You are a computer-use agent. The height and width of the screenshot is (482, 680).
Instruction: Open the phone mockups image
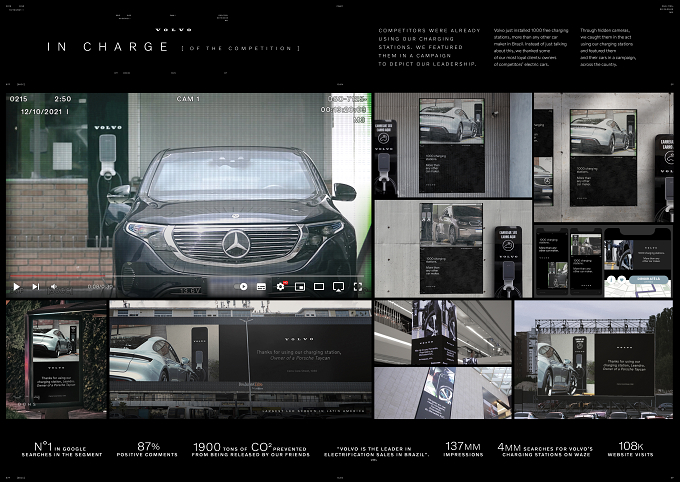[x=604, y=261]
